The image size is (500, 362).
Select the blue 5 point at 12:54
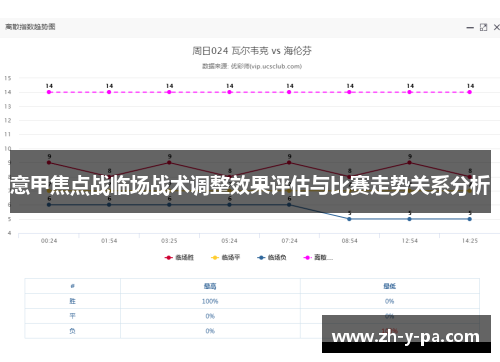[x=409, y=219]
